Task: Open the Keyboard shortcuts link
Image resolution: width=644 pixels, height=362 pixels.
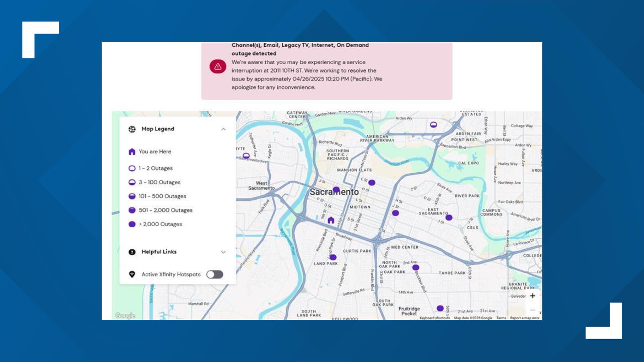Action: tap(434, 318)
